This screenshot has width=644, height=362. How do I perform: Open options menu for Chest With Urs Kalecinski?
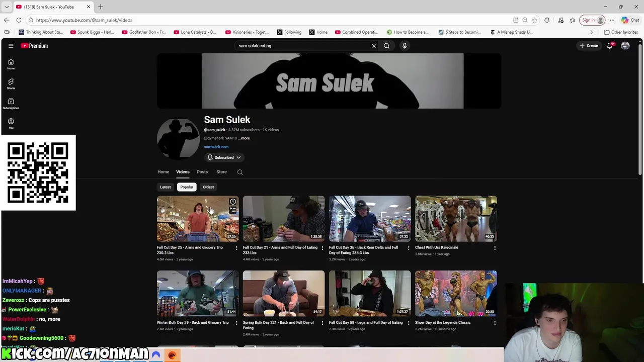pos(495,247)
